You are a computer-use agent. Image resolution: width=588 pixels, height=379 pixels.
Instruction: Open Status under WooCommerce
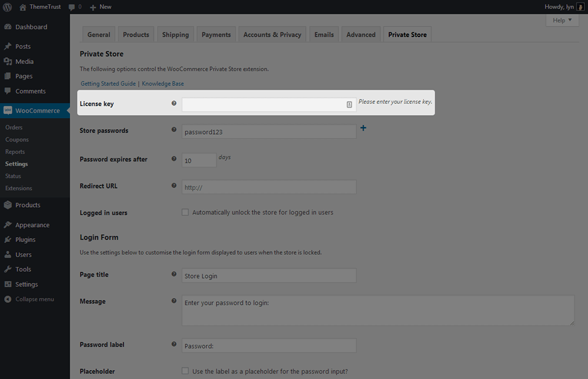pos(13,176)
